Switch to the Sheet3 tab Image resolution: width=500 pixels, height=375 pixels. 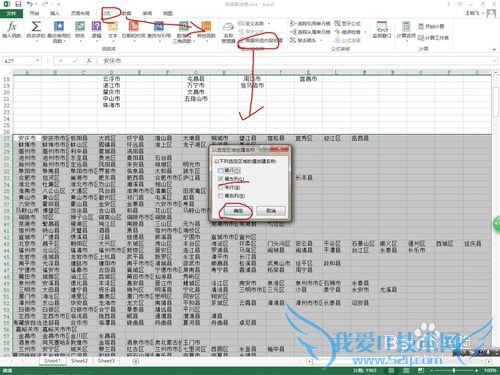tap(106, 361)
